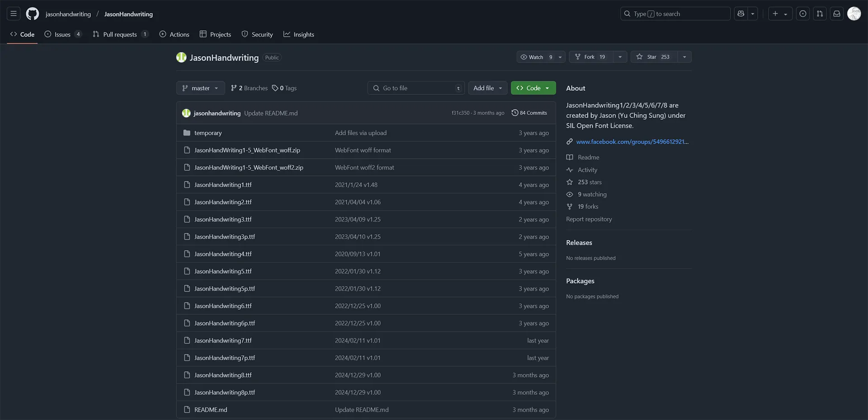The width and height of the screenshot is (868, 420).
Task: Open the create new plus menu
Action: [780, 14]
